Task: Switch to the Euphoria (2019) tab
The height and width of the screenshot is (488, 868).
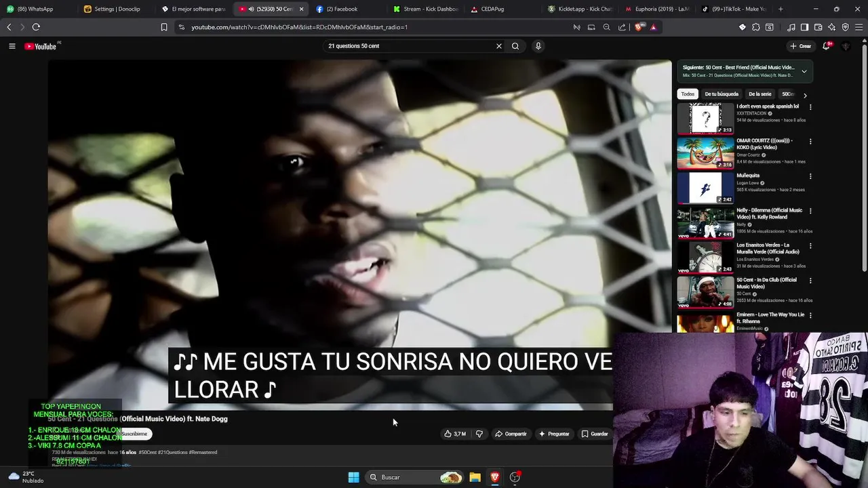Action: 656,9
